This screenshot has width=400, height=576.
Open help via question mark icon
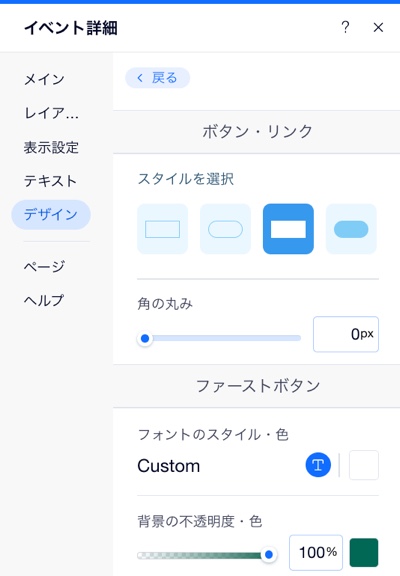[x=345, y=28]
